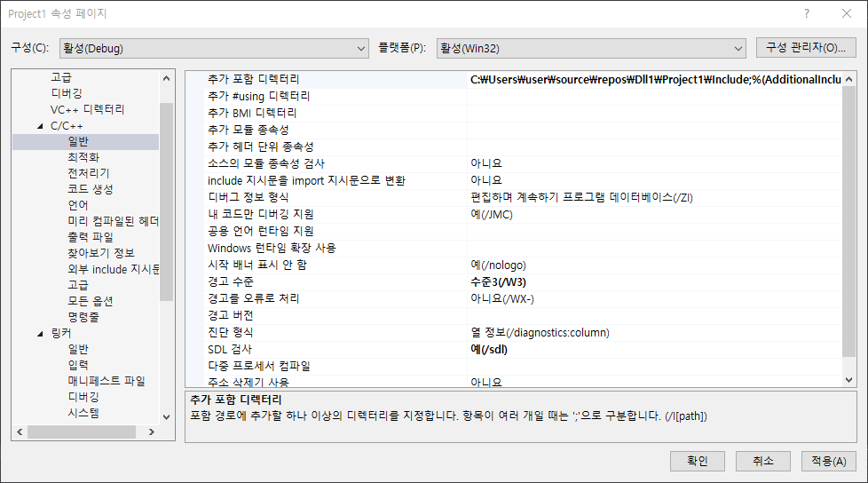Click the 아니요(/WX-) value
Viewport: 868px width, 483px height.
[502, 298]
